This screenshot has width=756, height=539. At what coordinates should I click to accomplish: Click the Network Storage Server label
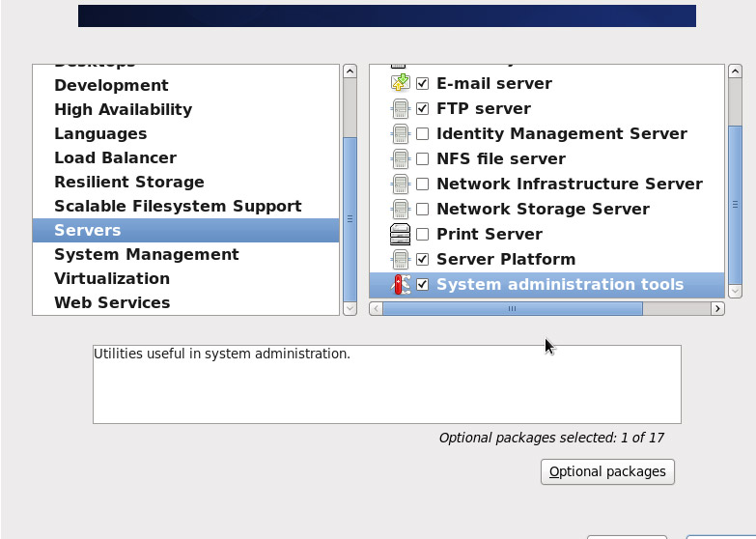543,209
